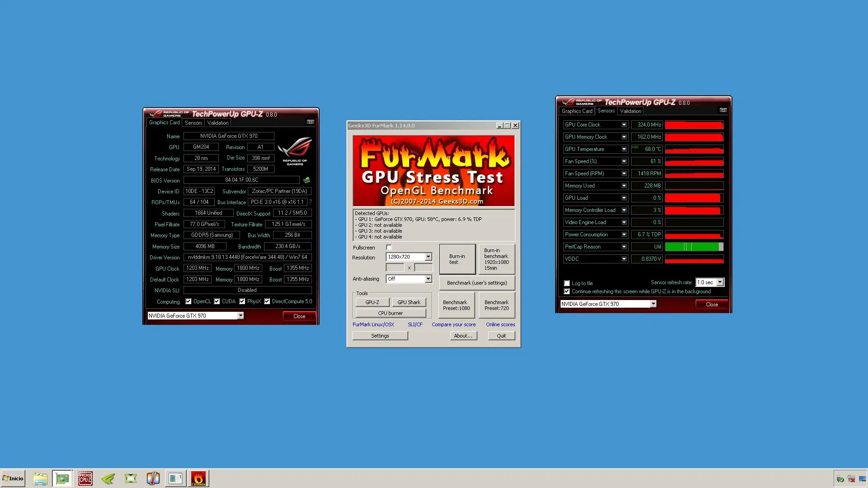This screenshot has width=868, height=488.
Task: Switch to Sensors tab in left GPU-Z window
Action: click(x=193, y=123)
